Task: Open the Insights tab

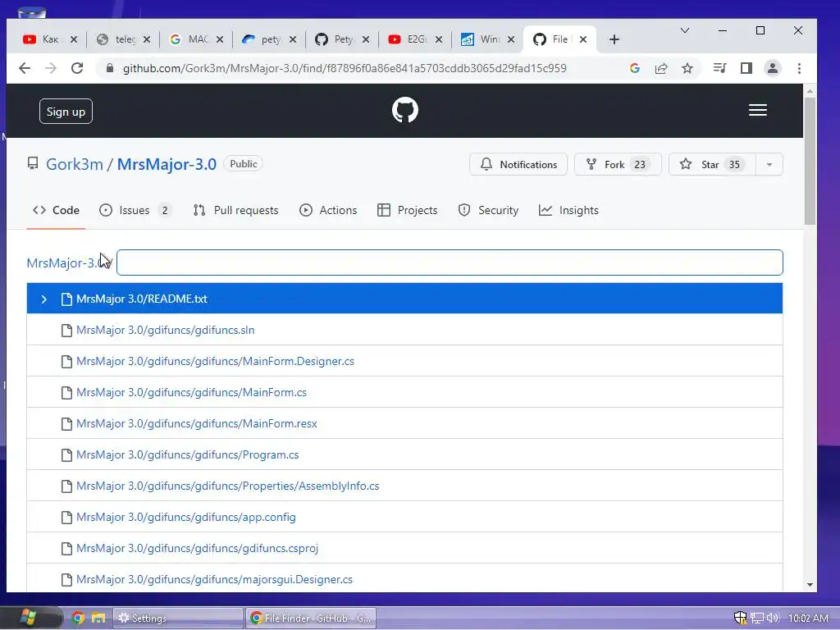Action: tap(568, 210)
